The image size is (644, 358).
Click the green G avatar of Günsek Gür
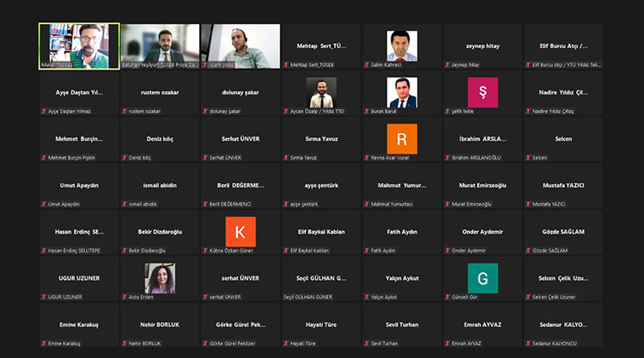pyautogui.click(x=483, y=277)
